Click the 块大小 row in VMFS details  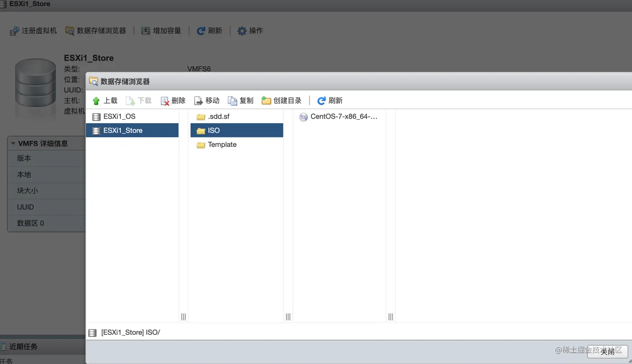[47, 191]
